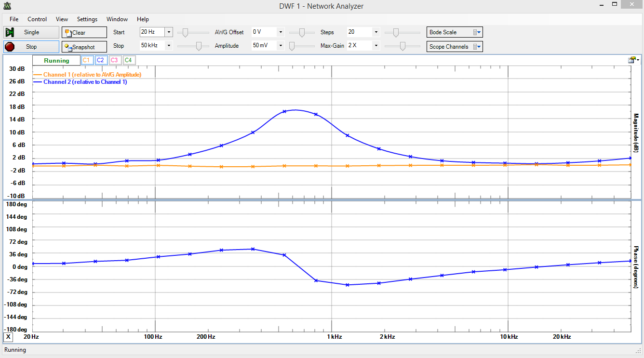
Task: Start a Single sweep
Action: [31, 32]
